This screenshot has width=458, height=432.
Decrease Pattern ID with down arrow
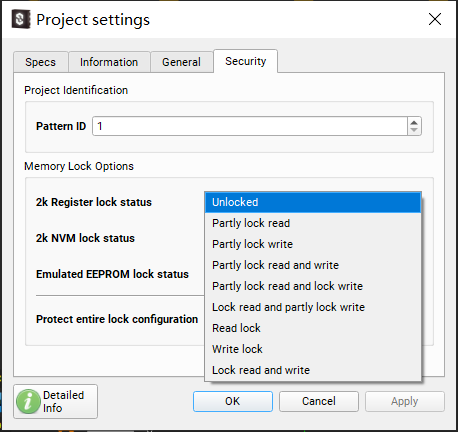pos(414,130)
